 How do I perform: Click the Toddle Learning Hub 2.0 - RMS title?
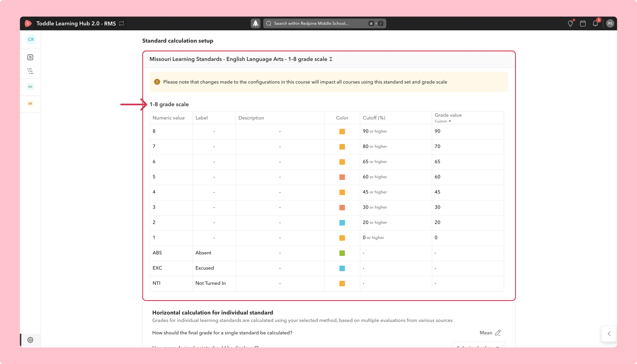pos(76,24)
